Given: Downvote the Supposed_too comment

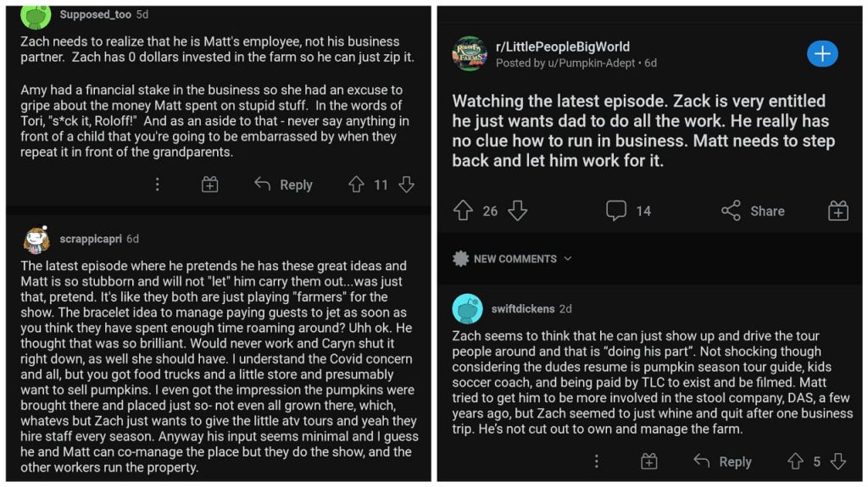Looking at the screenshot, I should [407, 185].
